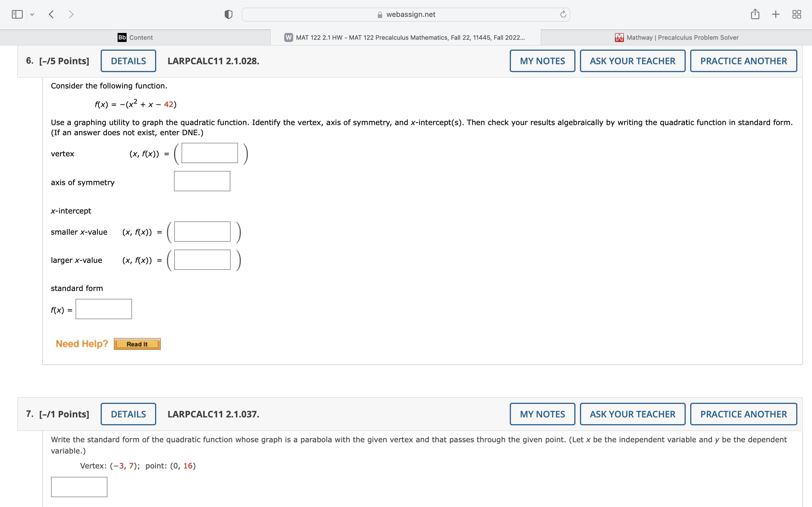Expand DETAILS for question 6
Screen dimensions: 812x507
coord(128,61)
